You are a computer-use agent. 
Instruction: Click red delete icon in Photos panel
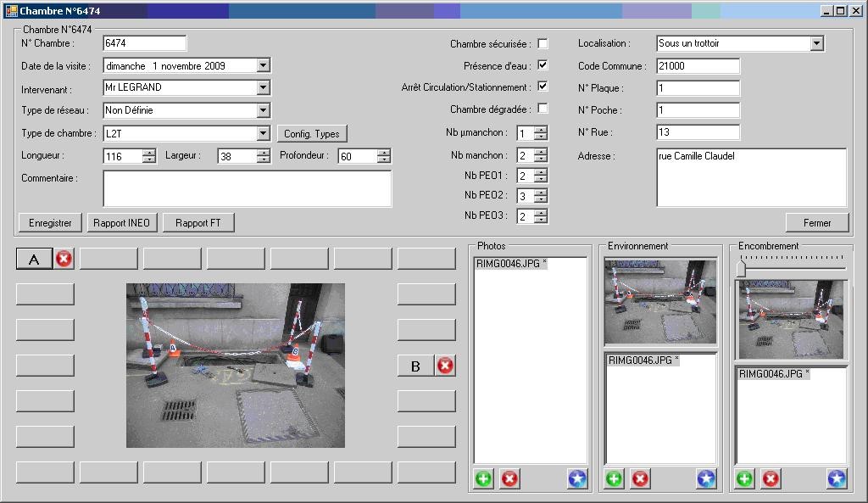(x=509, y=478)
